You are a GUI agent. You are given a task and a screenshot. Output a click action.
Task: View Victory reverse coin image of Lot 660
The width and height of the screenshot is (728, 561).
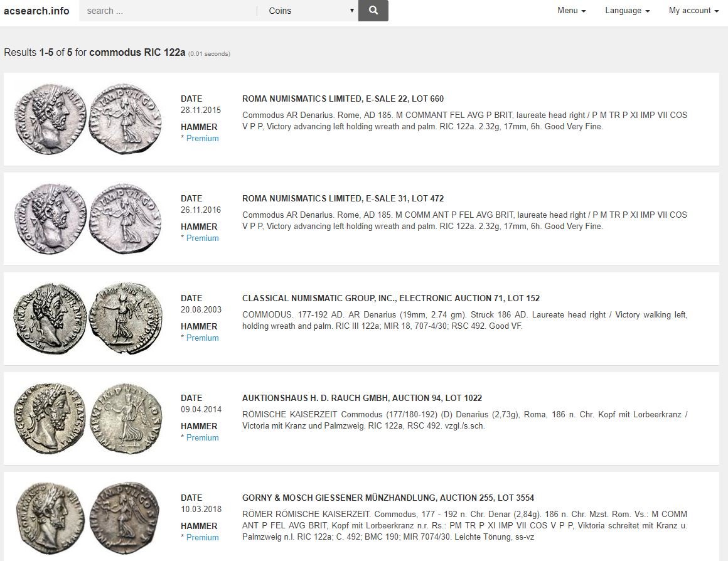126,119
